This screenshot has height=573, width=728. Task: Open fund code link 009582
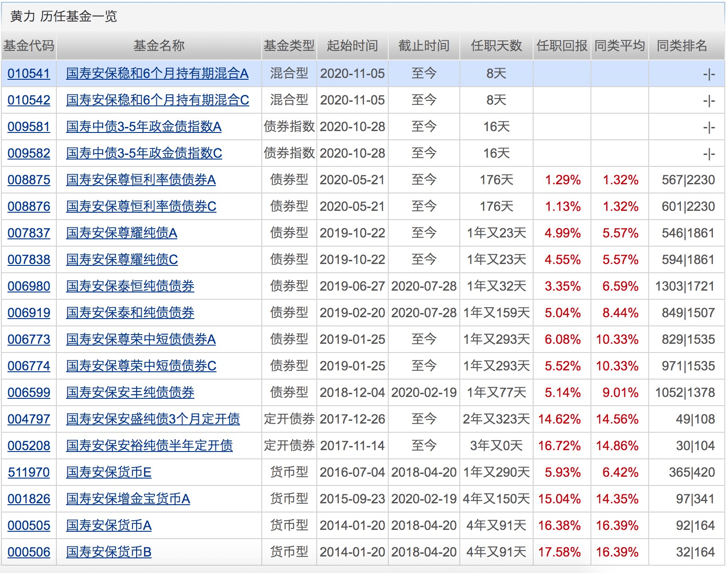(28, 153)
